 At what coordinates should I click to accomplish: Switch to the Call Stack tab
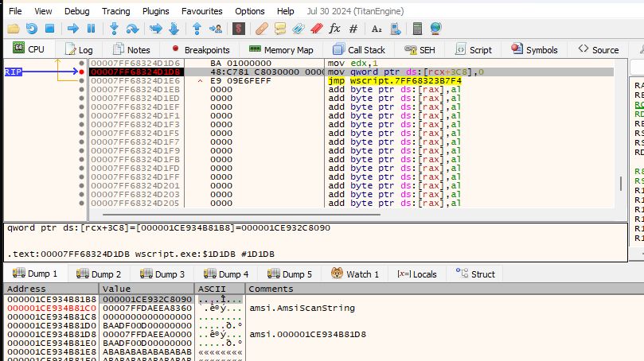coord(359,49)
